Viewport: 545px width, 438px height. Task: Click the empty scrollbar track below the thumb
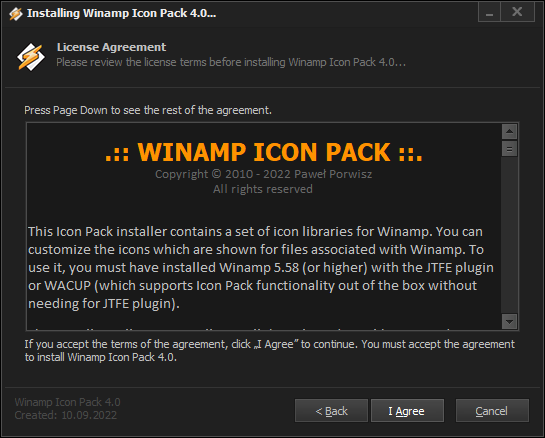click(x=510, y=235)
